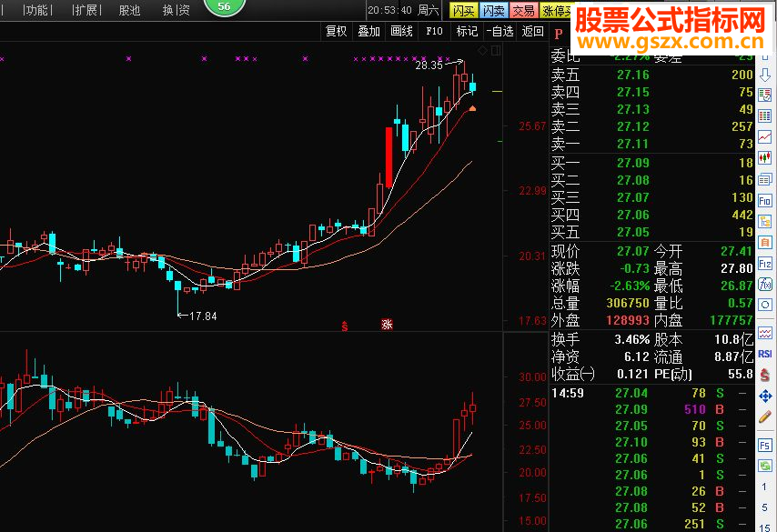Open the f(x) formula manager icon

click(x=765, y=285)
